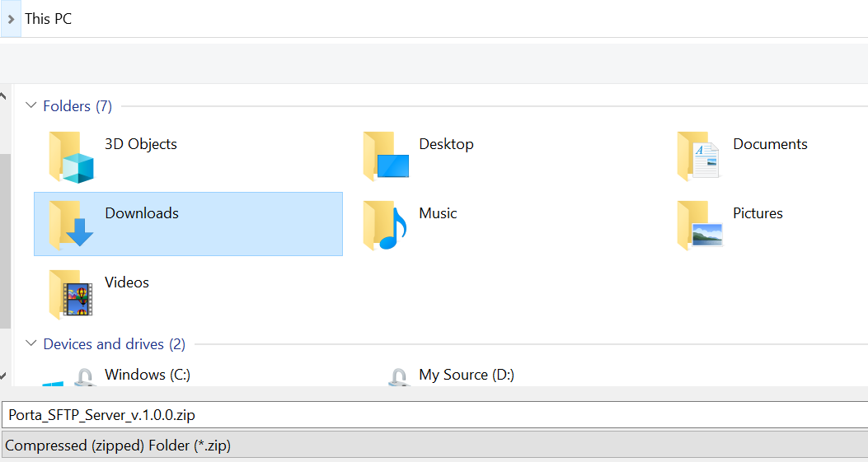This screenshot has height=462, width=868.
Task: Click the Downloads folder icon
Action: click(x=71, y=226)
